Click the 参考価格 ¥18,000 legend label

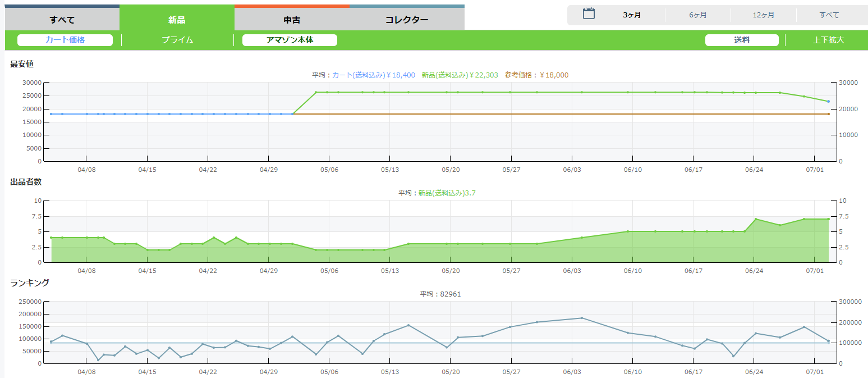(536, 75)
